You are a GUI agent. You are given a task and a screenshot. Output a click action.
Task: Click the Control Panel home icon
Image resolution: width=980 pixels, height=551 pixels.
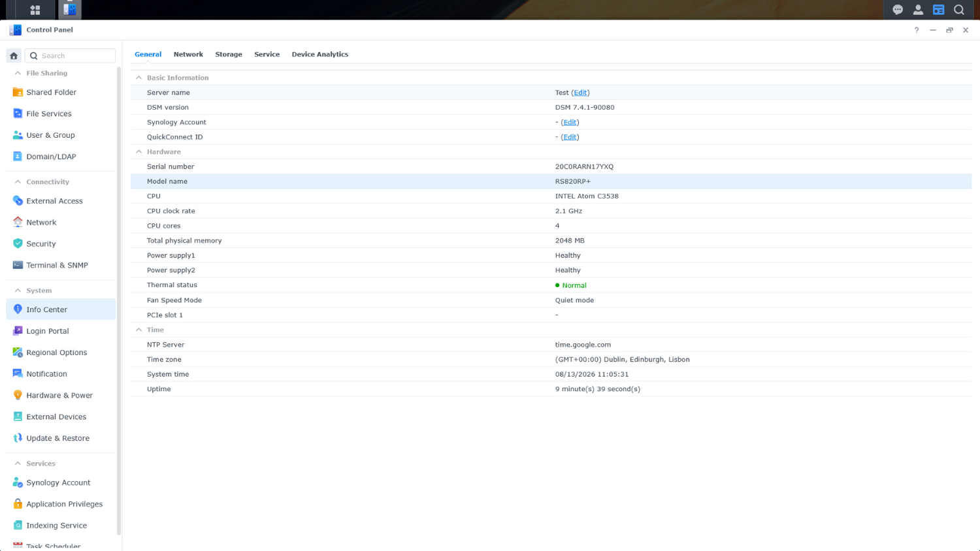coord(14,55)
